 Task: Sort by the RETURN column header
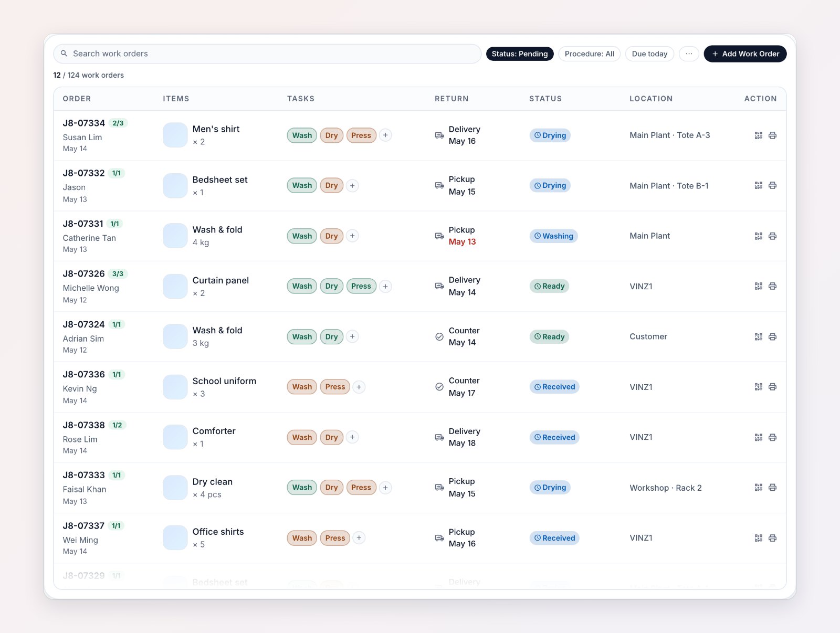coord(451,99)
